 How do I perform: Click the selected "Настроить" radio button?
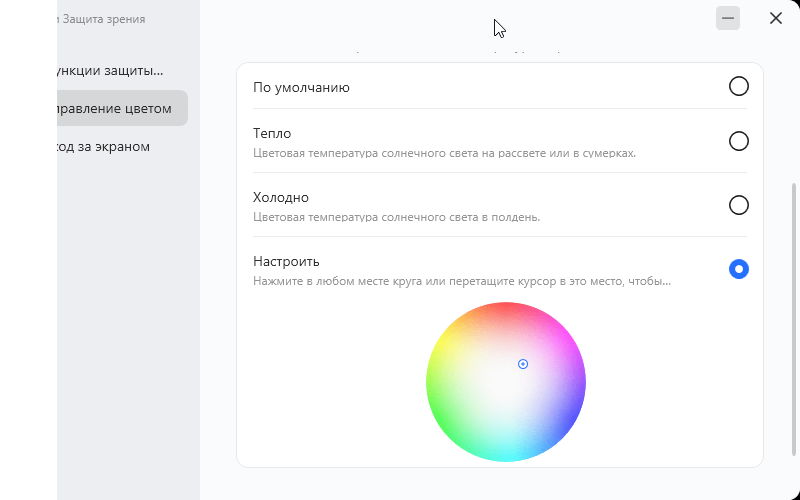pyautogui.click(x=739, y=269)
